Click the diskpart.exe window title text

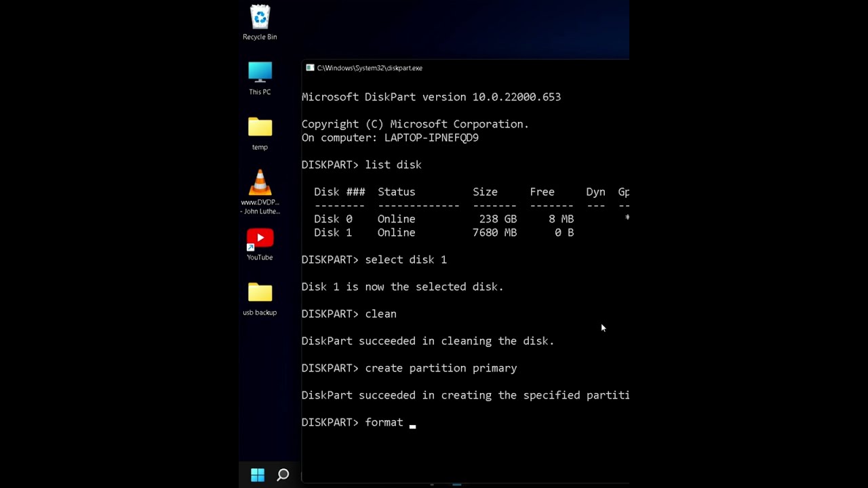point(370,68)
